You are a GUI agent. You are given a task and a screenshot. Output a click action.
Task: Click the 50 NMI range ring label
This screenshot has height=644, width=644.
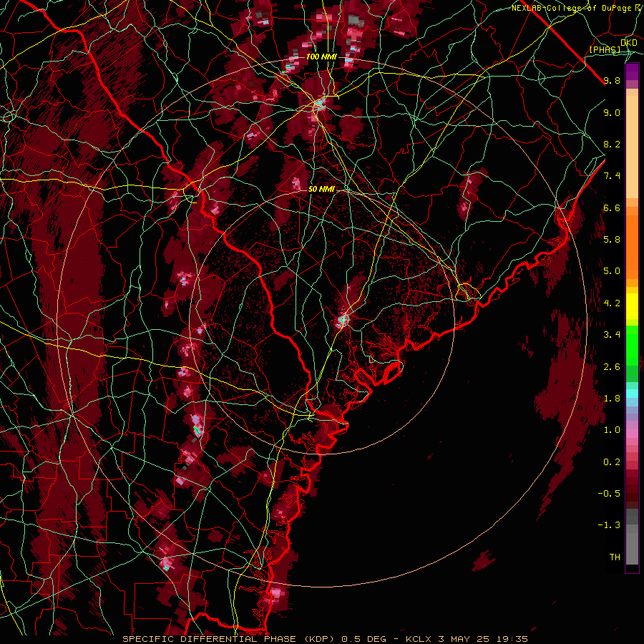point(321,190)
